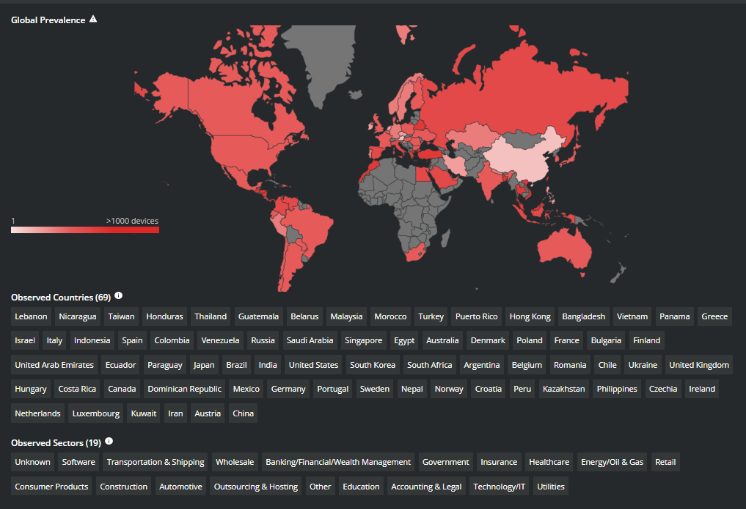Click the Observed Countries (69) heading
The width and height of the screenshot is (746, 509).
61,297
